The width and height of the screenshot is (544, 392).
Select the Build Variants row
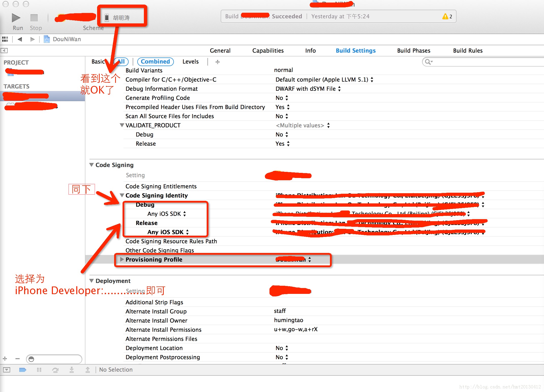(334, 70)
